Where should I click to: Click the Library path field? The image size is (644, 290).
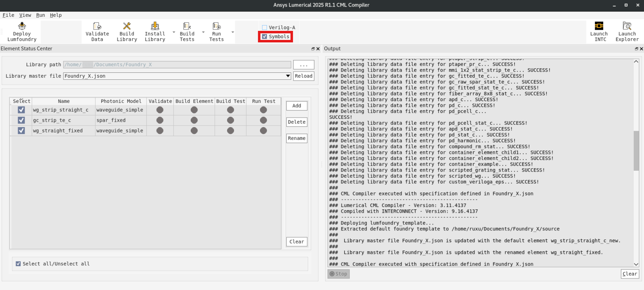[177, 65]
